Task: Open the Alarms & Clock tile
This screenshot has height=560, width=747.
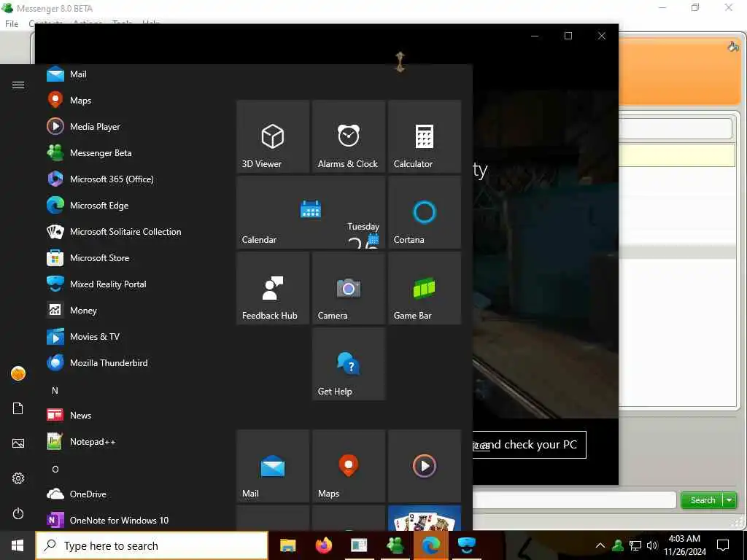Action: (349, 136)
